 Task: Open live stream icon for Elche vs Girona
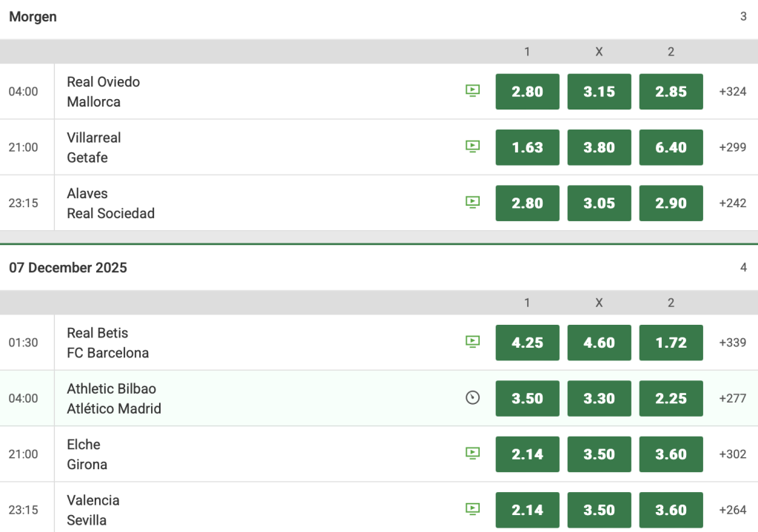(x=472, y=454)
